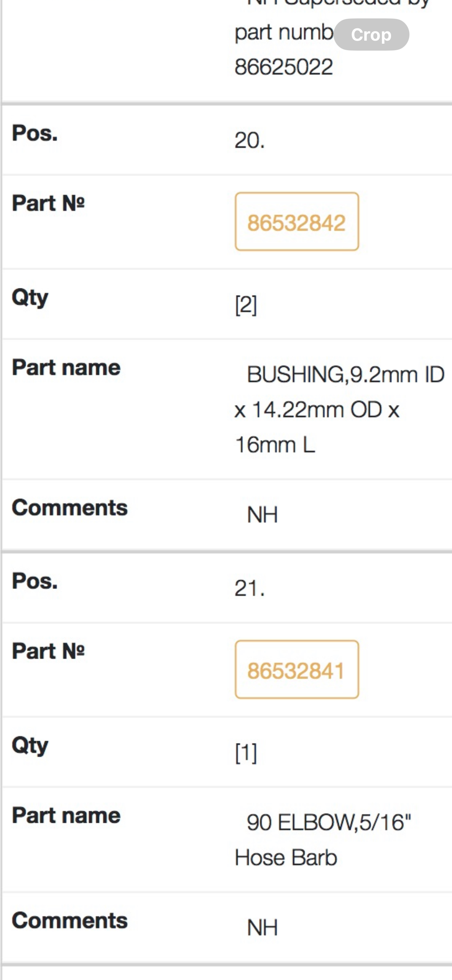
Task: Click quantity value [2]
Action: coord(246,305)
